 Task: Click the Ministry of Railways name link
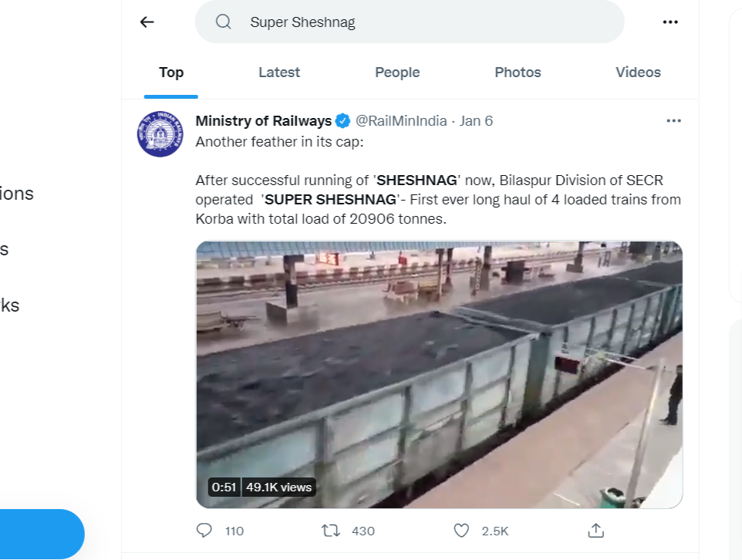click(x=263, y=121)
